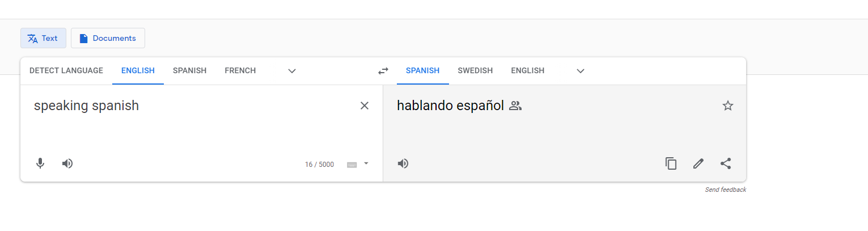Viewport: 868px width, 231px height.
Task: Share the translation
Action: click(x=726, y=163)
